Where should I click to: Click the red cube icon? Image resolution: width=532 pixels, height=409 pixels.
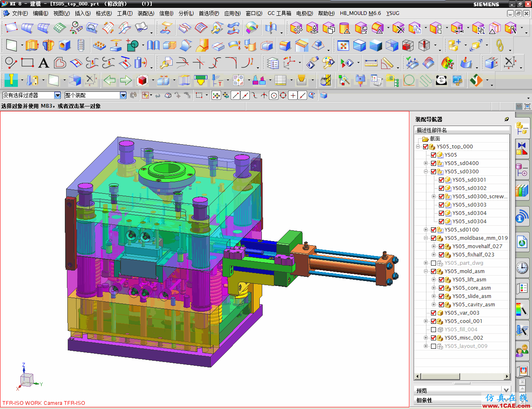[143, 80]
